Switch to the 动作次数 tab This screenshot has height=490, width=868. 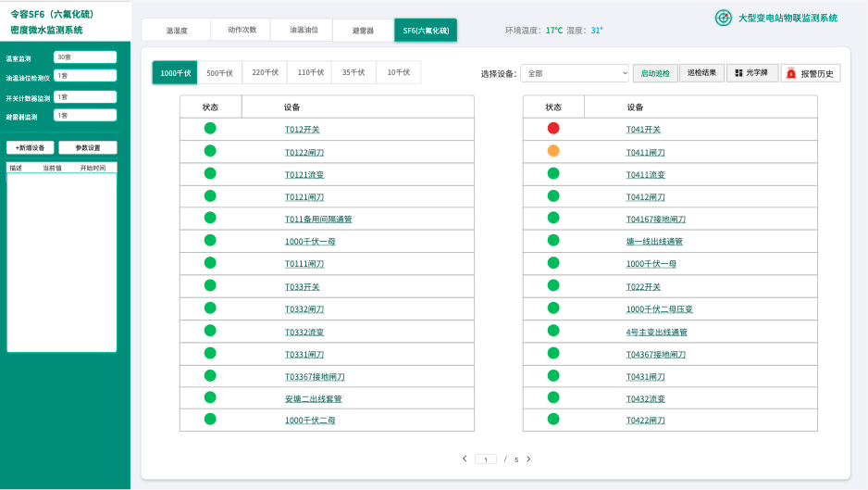point(242,30)
